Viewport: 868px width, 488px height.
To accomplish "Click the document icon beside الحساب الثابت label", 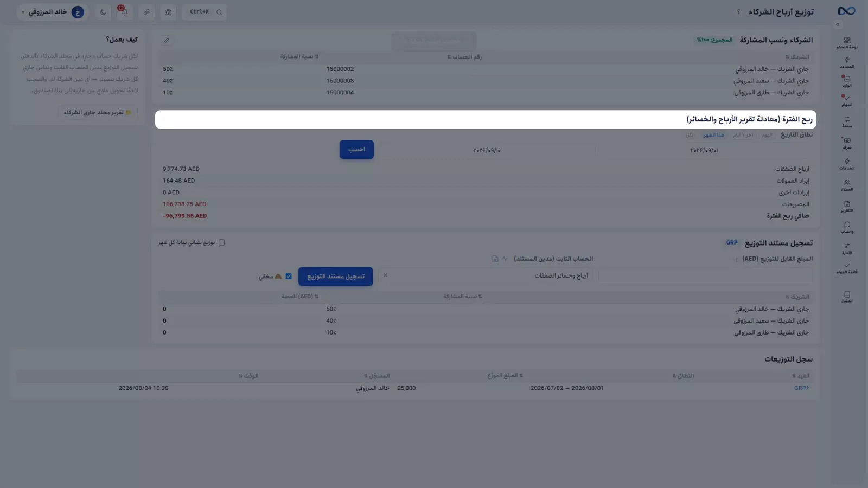I will (x=495, y=259).
